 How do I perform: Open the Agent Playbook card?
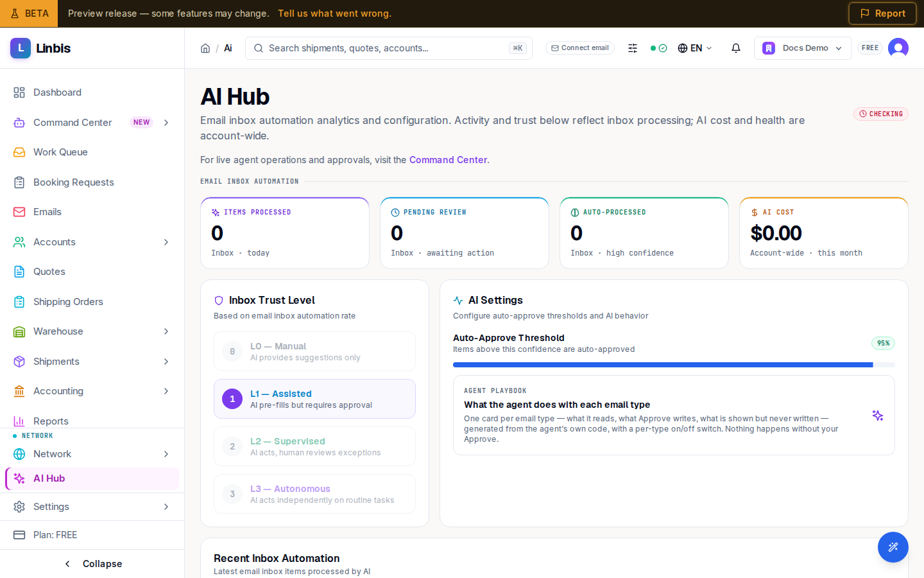click(674, 416)
